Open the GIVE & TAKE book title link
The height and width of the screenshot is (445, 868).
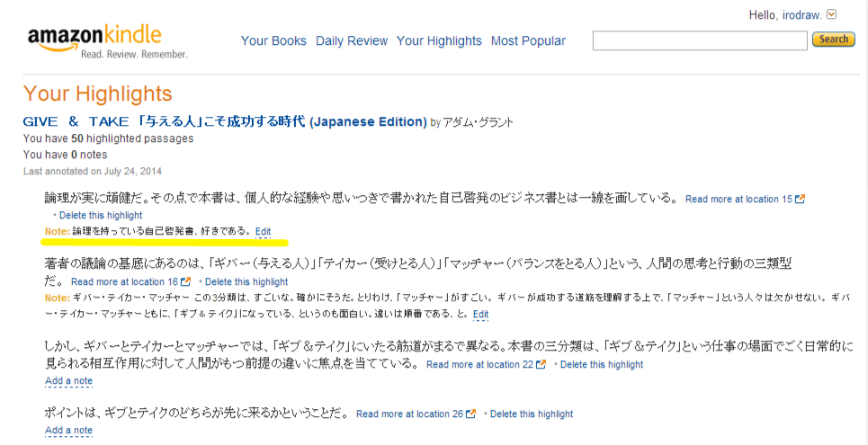click(225, 121)
